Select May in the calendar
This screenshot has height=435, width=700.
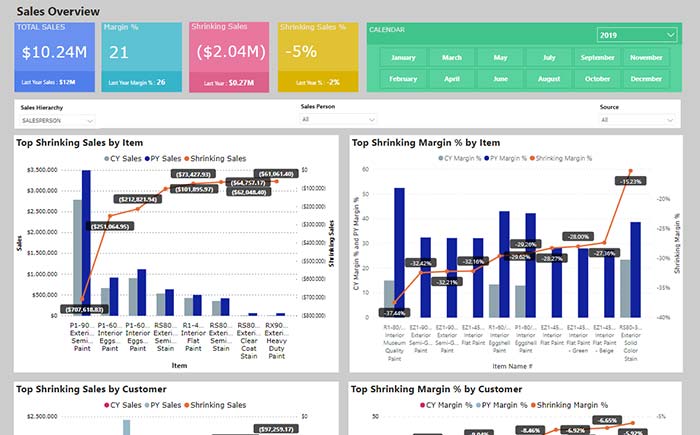(500, 58)
